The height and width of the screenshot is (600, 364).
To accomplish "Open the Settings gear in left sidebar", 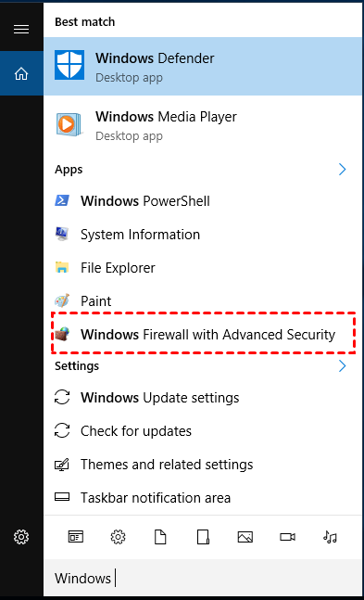I will [21, 537].
